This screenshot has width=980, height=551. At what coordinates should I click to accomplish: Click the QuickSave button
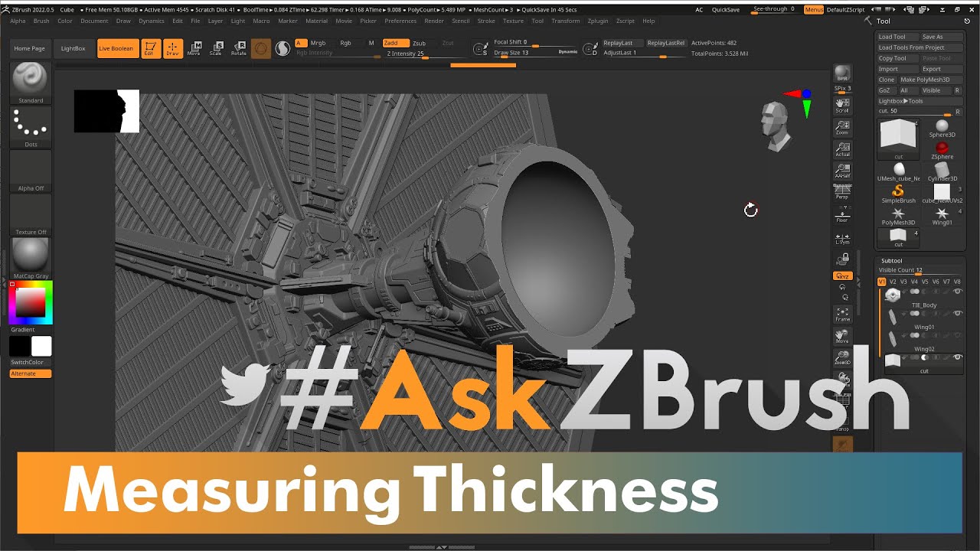point(726,10)
